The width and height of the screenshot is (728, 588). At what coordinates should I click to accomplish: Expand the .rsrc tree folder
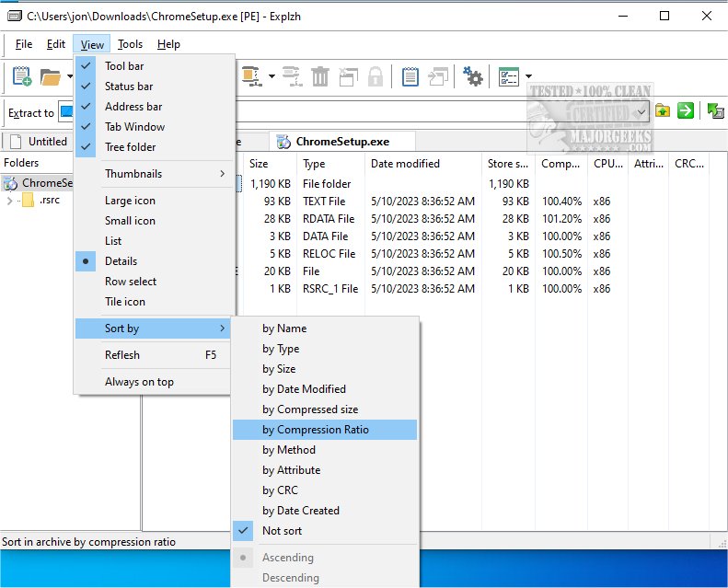9,201
